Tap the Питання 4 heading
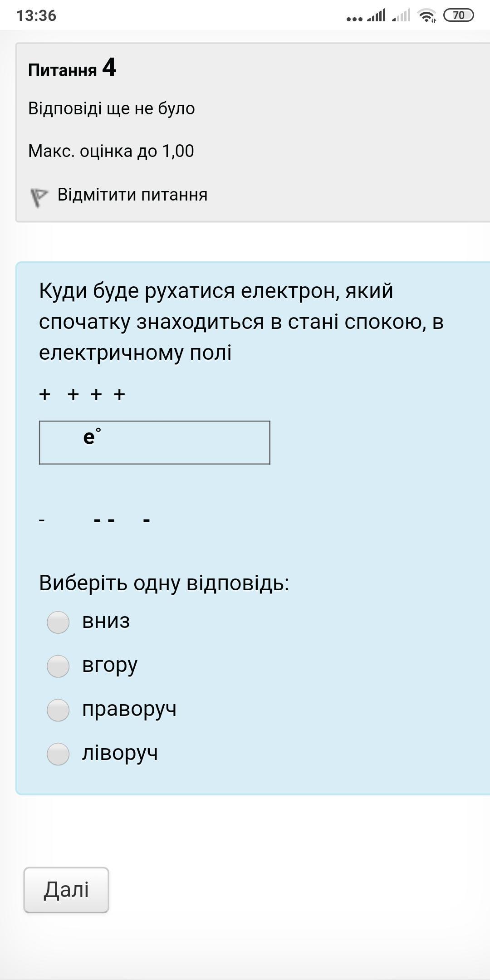Screen dimensions: 490x980 [x=72, y=69]
